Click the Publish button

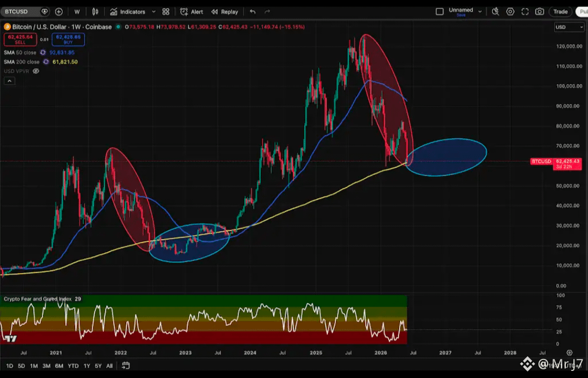[583, 11]
